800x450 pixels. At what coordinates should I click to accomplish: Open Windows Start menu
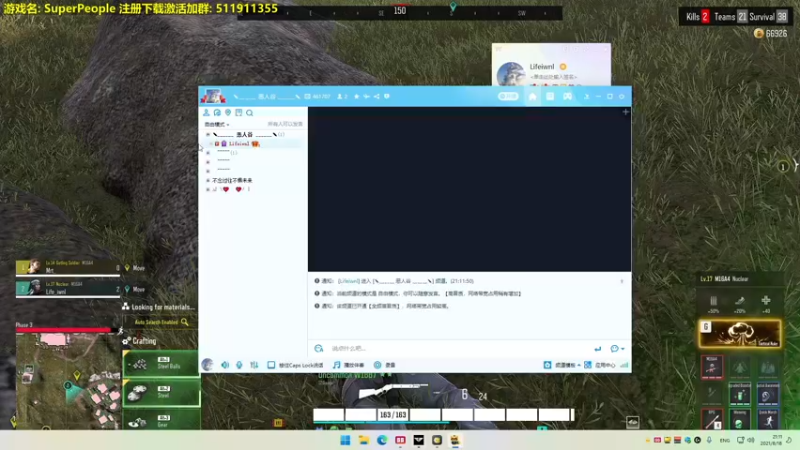tap(345, 440)
